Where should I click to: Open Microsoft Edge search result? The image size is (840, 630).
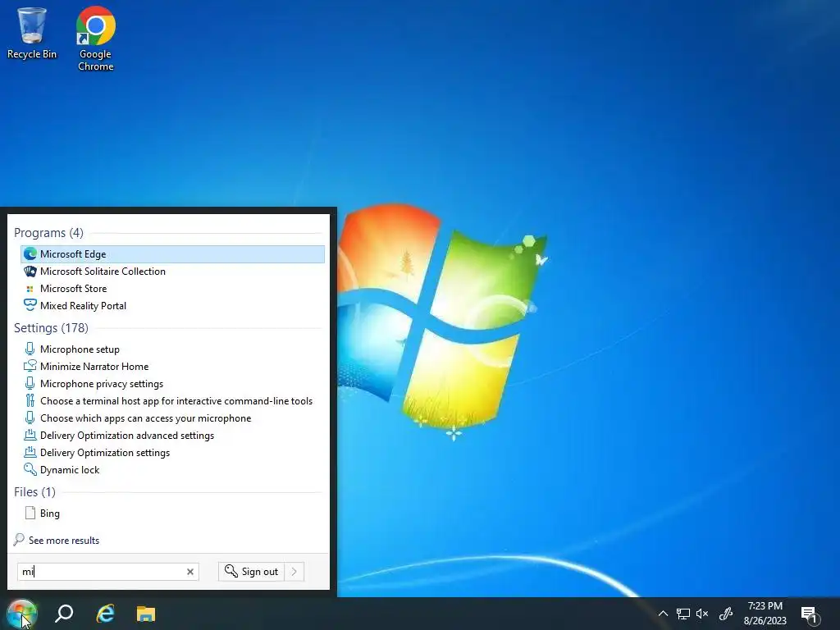coord(172,254)
